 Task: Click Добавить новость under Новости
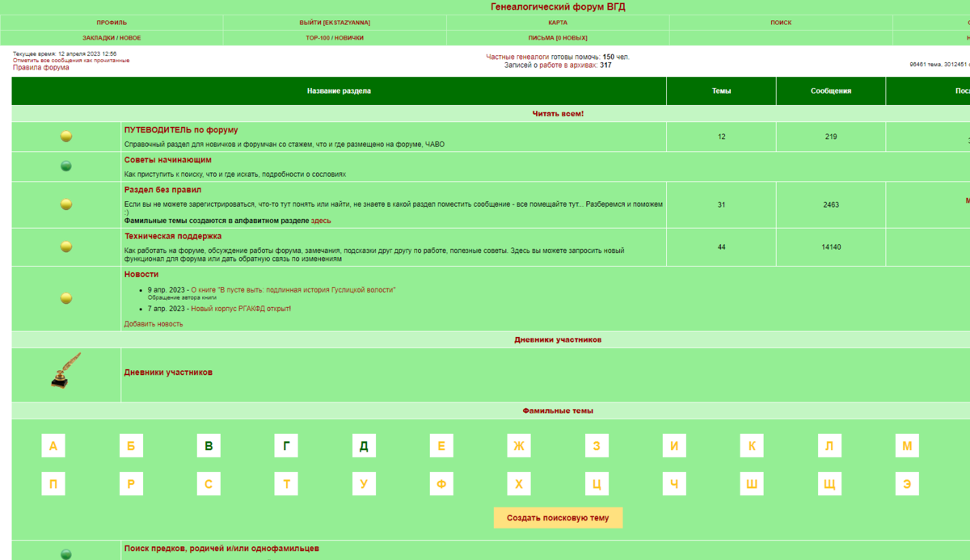click(154, 322)
